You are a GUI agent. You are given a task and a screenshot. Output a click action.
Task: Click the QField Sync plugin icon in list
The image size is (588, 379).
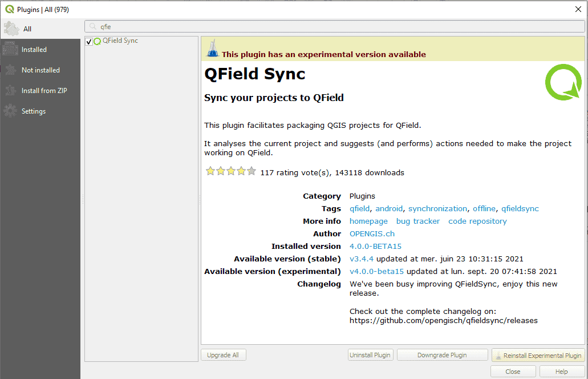[97, 41]
